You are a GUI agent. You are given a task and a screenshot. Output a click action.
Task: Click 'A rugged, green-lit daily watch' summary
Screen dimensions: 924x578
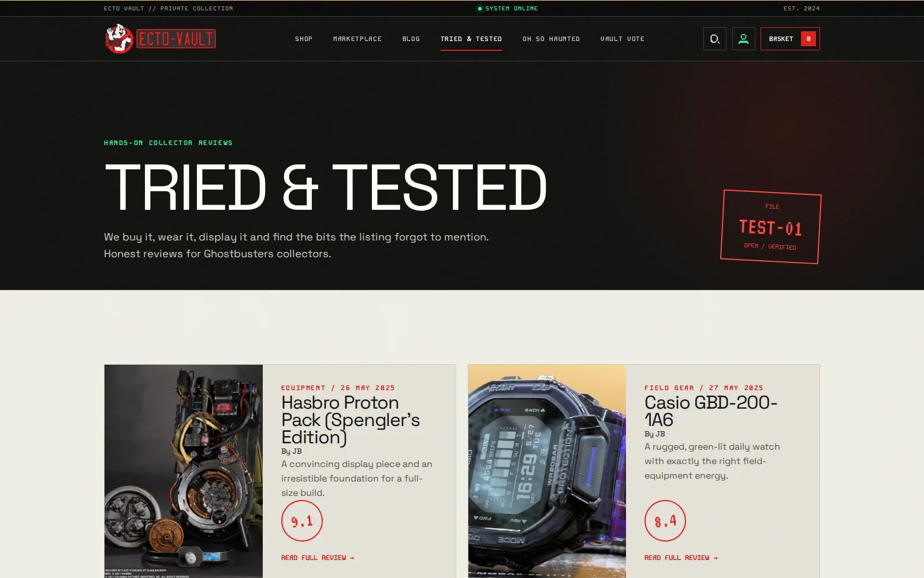click(x=712, y=461)
